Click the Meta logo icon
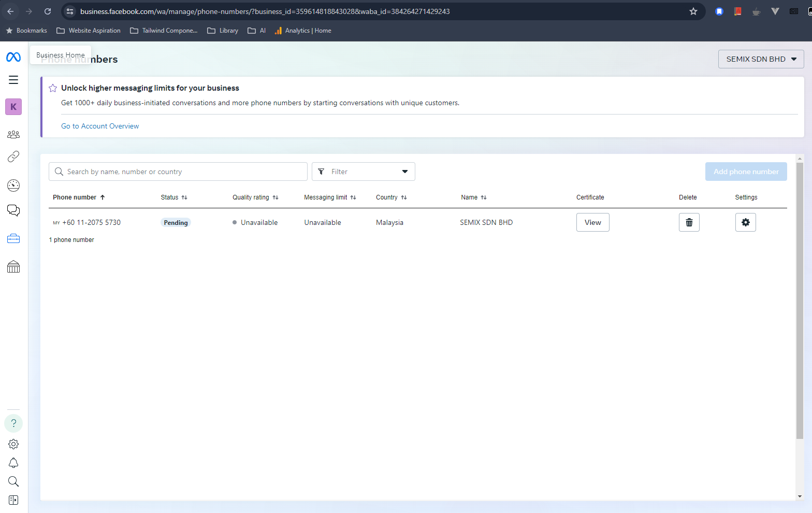Viewport: 812px width, 513px height. 13,57
